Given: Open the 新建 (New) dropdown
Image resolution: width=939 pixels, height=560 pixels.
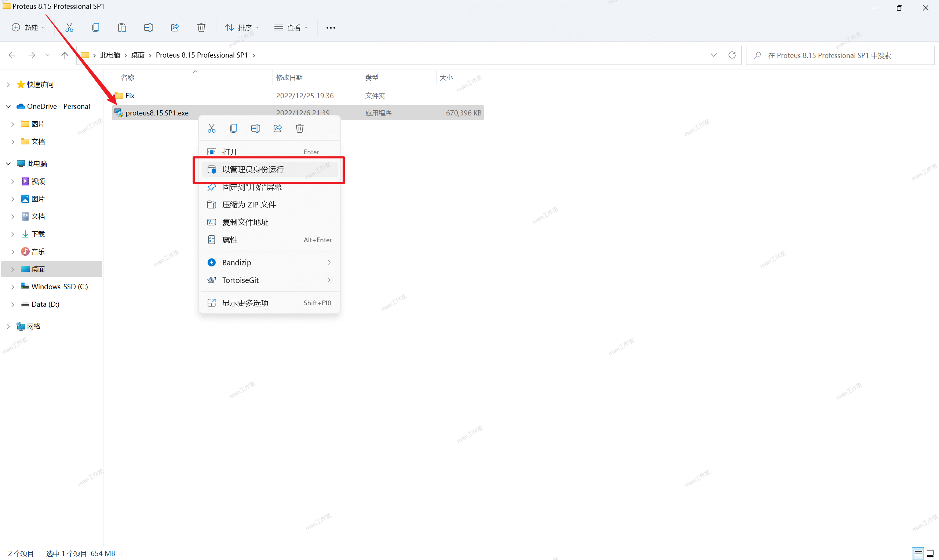Looking at the screenshot, I should pyautogui.click(x=28, y=27).
